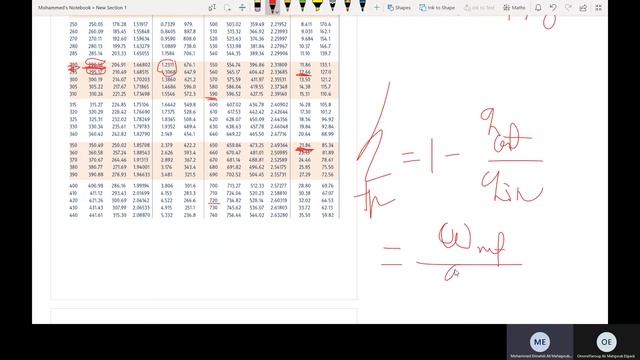Choose the Lasso Select tool
Screen dimensions: 640x360
(227, 7)
